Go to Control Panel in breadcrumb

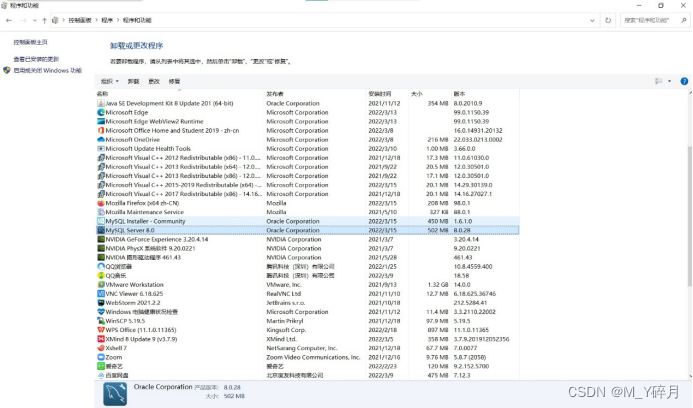pos(80,20)
